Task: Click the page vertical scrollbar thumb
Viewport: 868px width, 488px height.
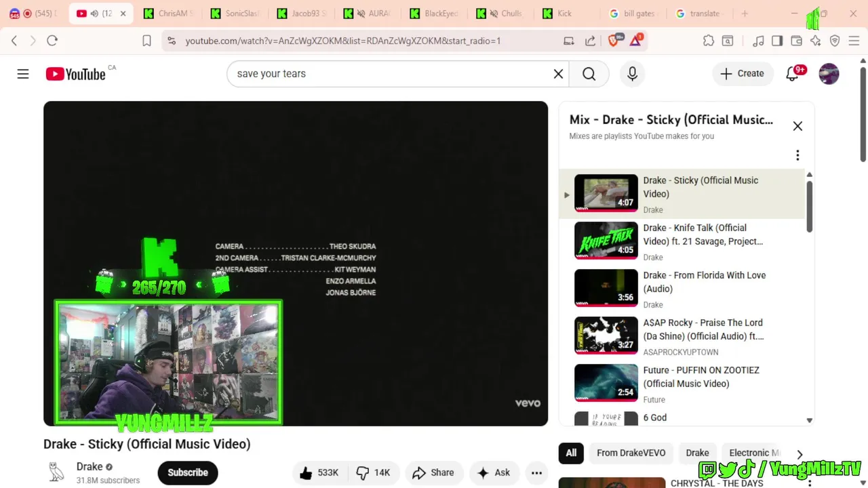Action: pos(863,114)
